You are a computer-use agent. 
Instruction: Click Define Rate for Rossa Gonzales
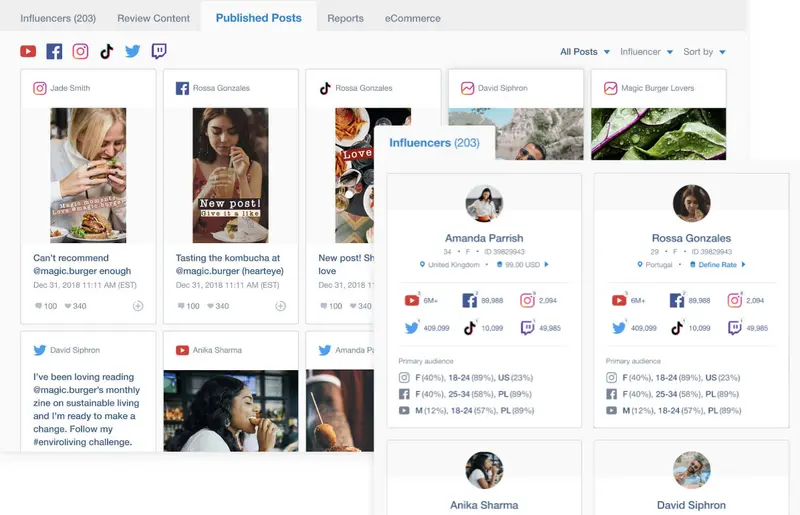coord(720,265)
